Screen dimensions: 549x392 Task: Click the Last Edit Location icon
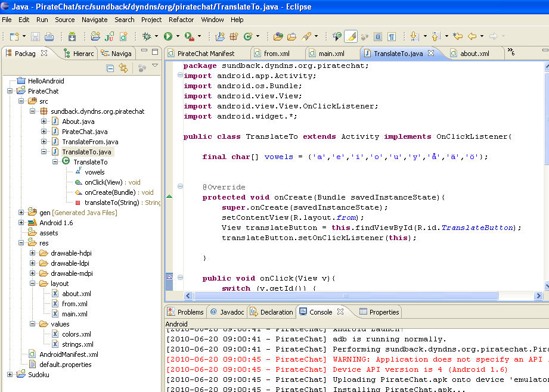[458, 36]
